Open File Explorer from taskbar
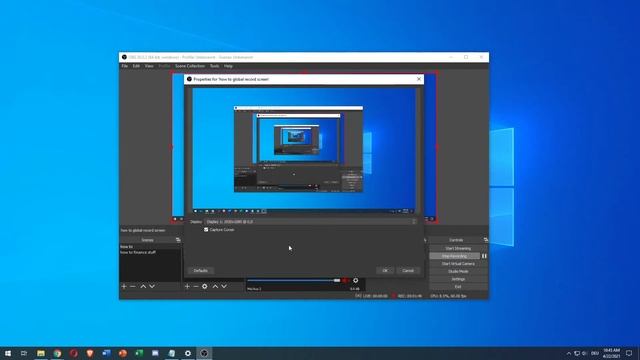The width and height of the screenshot is (640, 360). [x=41, y=353]
